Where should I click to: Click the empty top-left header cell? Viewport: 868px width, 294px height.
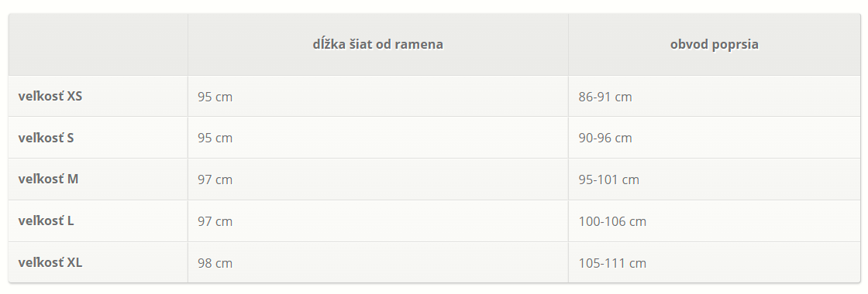click(x=98, y=44)
